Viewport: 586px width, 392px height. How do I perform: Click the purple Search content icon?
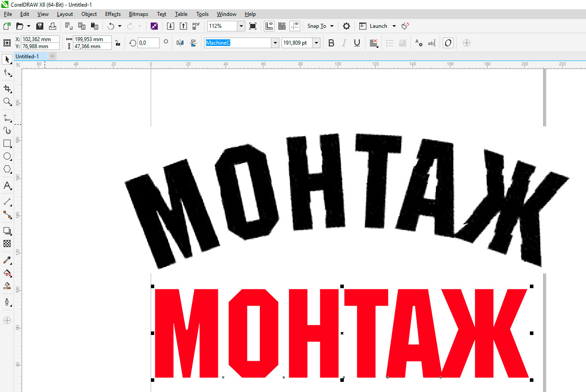coord(154,26)
